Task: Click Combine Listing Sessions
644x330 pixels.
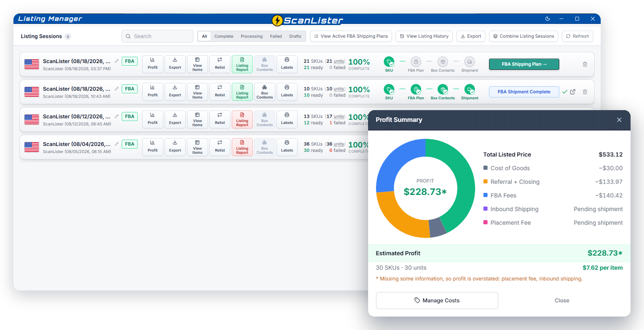Action: pos(523,36)
